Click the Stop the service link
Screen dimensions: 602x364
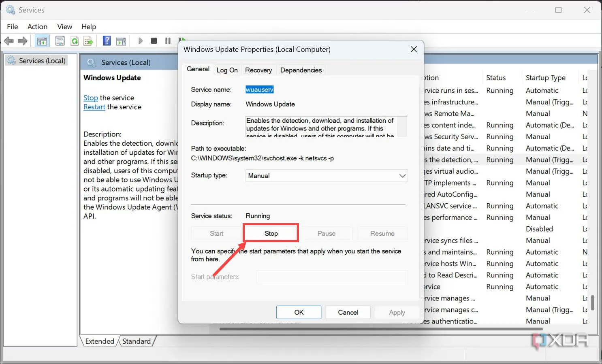90,98
